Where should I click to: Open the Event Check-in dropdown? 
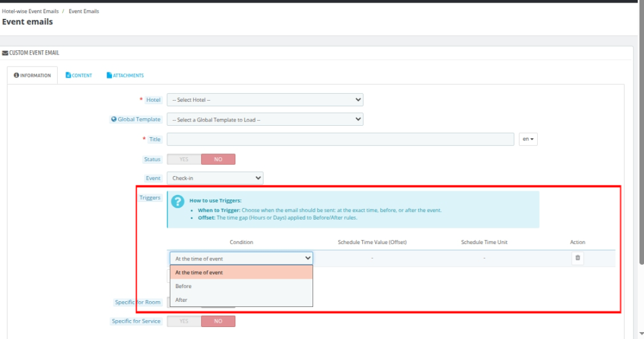tap(214, 179)
